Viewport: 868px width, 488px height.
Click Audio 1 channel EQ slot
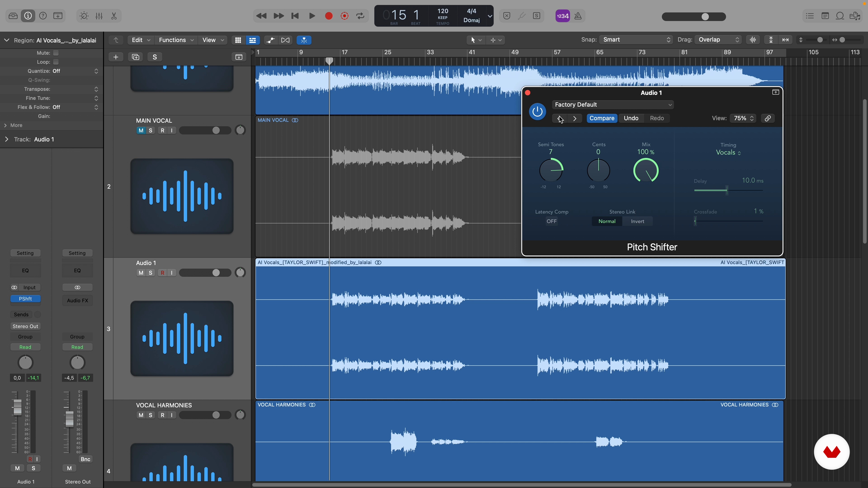coord(25,270)
